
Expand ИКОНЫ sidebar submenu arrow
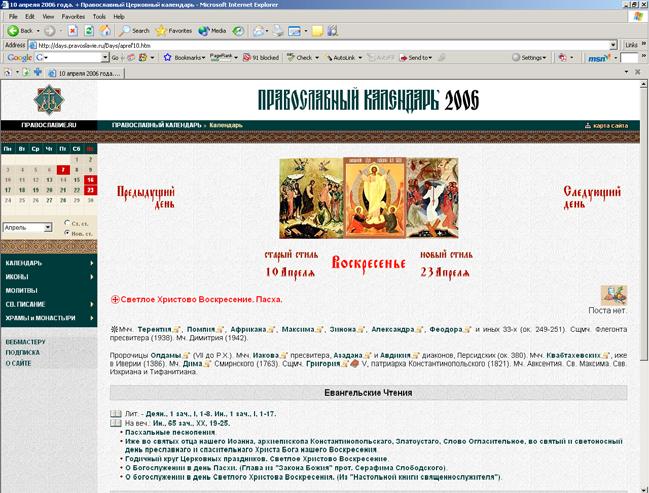(91, 277)
